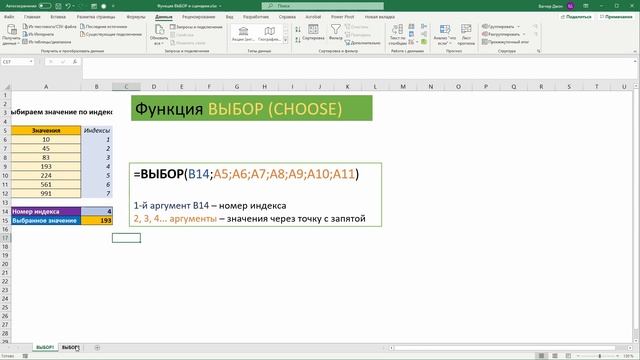Expand the data types gallery arrow
This screenshot has width=640, height=360.
(x=285, y=40)
